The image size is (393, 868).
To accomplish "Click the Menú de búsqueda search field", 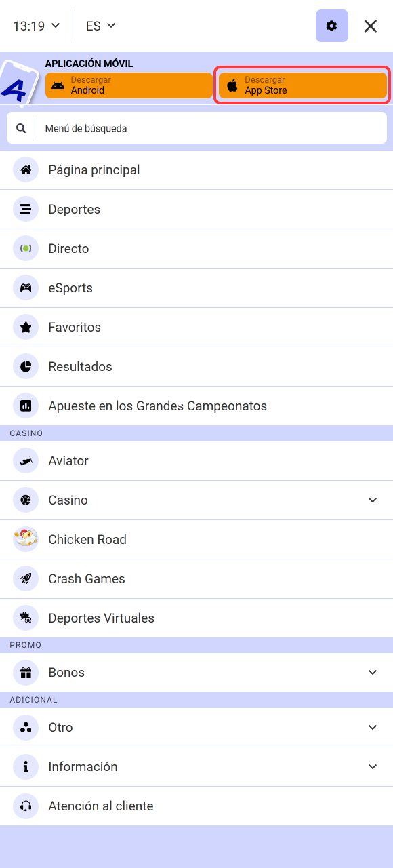I will tap(196, 127).
